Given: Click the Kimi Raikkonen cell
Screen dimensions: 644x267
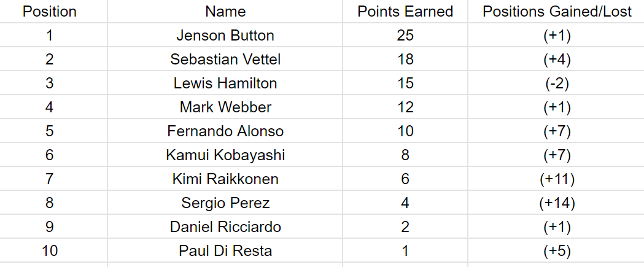Looking at the screenshot, I should (x=225, y=179).
